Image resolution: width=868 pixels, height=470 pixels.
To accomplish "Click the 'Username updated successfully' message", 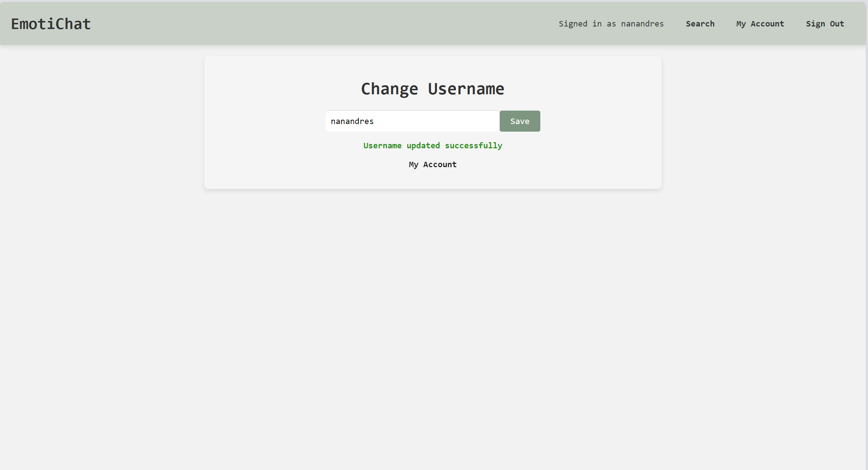I will 433,145.
